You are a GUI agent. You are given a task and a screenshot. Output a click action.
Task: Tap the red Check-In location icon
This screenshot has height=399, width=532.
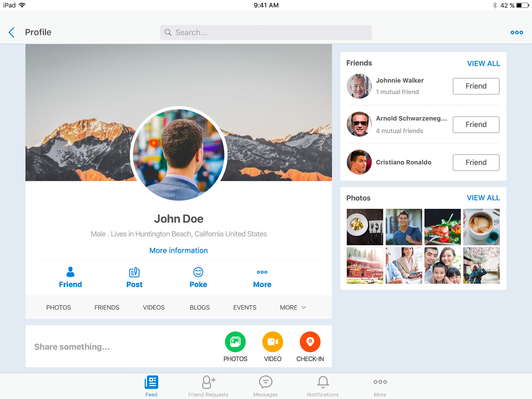tap(310, 342)
